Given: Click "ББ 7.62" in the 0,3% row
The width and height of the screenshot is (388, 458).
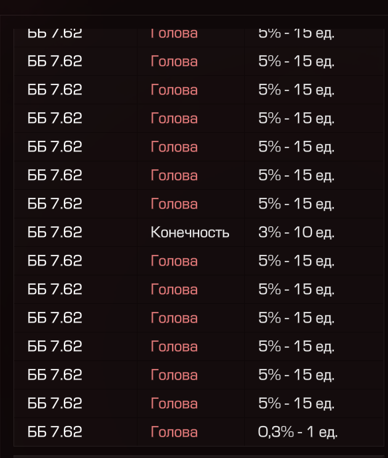Looking at the screenshot, I should click(x=55, y=432).
